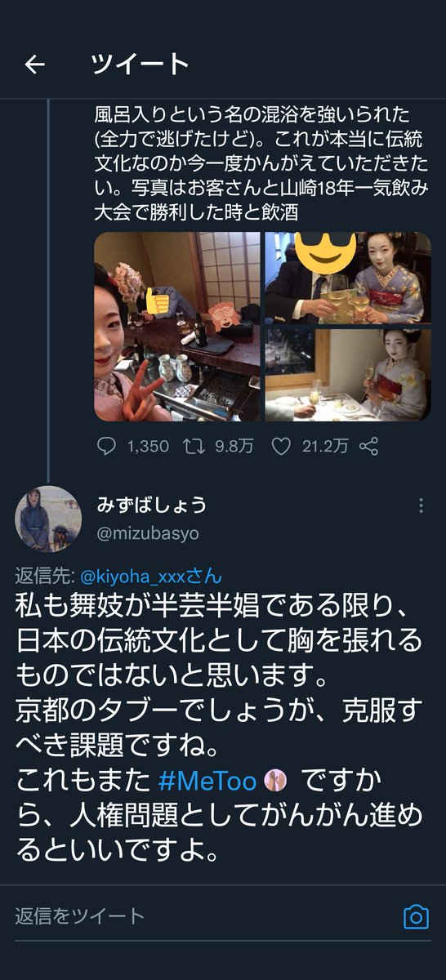Like the tweet via the heart icon
Screen dimensions: 446x980
(281, 446)
